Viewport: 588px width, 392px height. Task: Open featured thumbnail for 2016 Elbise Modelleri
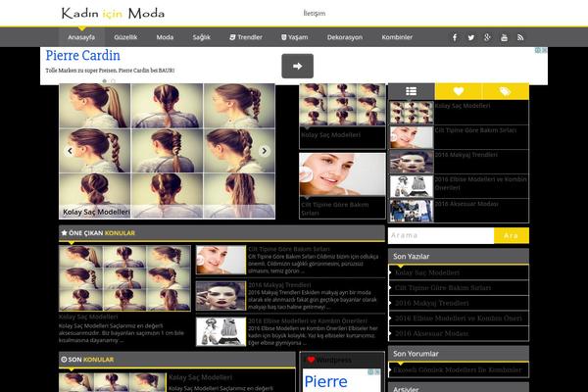click(x=220, y=332)
